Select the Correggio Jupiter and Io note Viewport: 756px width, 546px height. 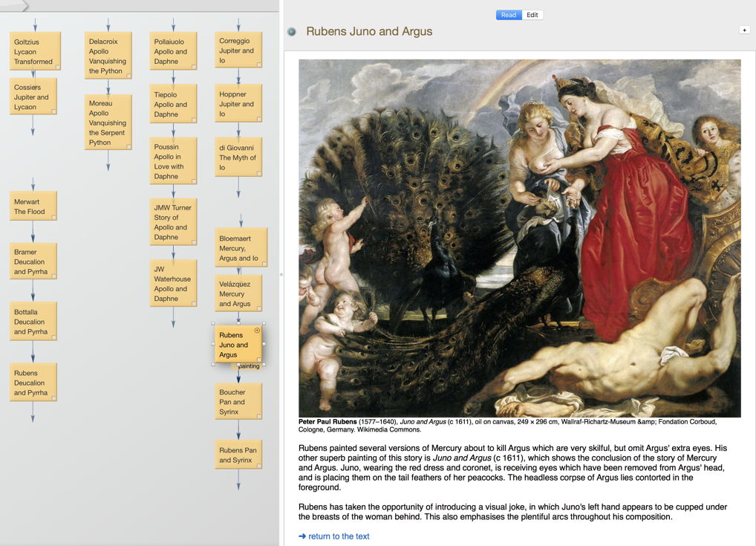[x=238, y=51]
